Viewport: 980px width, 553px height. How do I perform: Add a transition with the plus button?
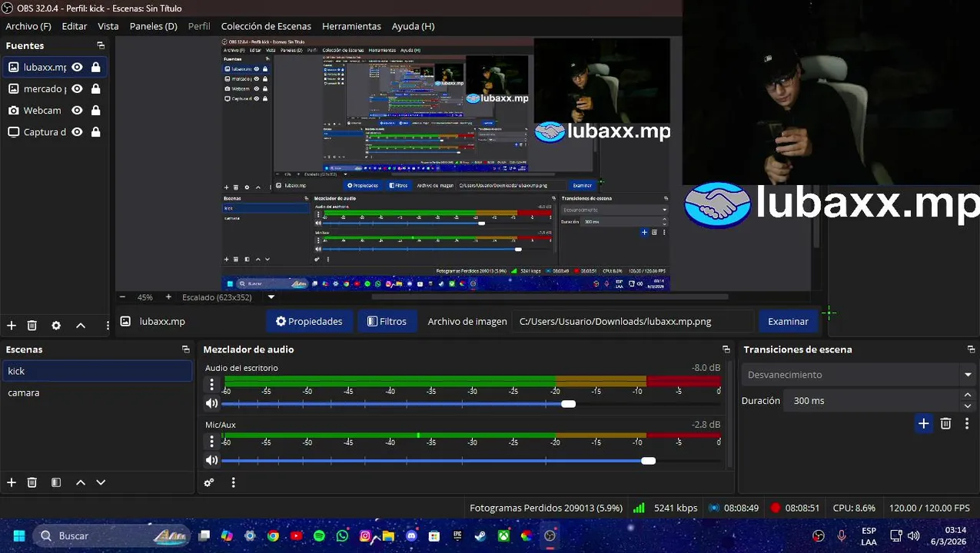(924, 423)
